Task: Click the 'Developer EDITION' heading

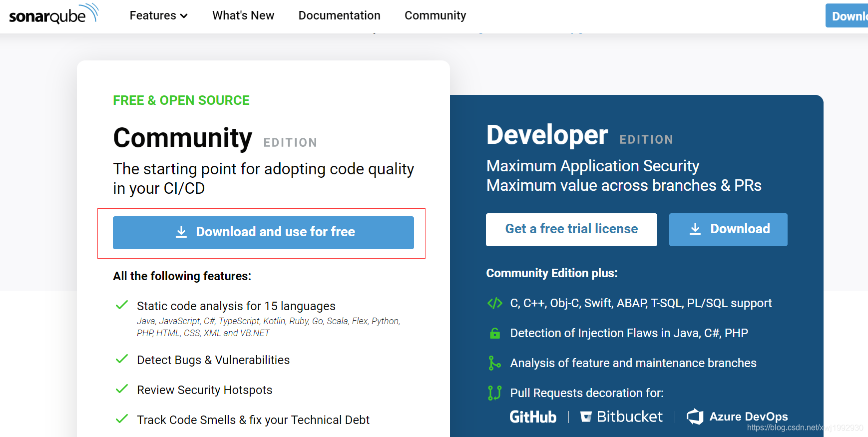Action: point(580,135)
